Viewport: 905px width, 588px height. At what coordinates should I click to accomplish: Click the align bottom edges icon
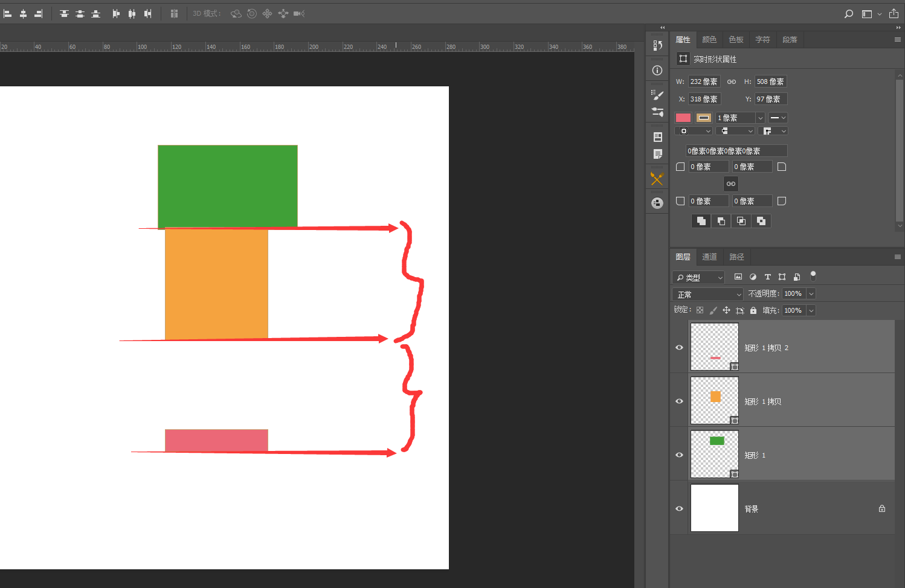(95, 13)
